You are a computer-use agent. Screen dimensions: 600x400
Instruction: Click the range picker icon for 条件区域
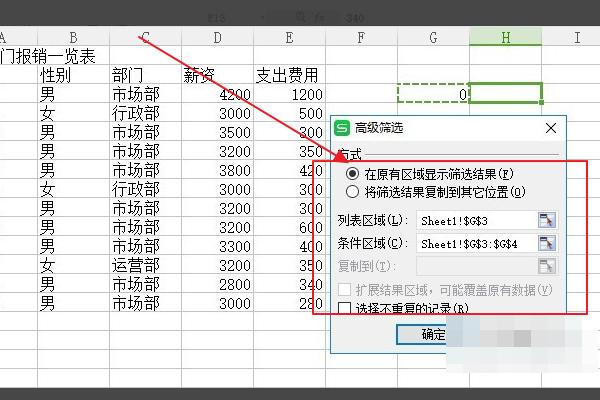[x=546, y=243]
